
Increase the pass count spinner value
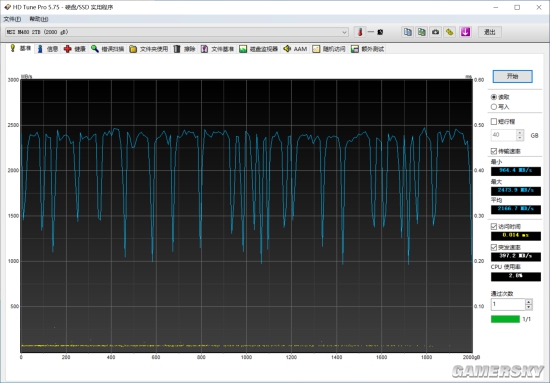click(x=529, y=302)
